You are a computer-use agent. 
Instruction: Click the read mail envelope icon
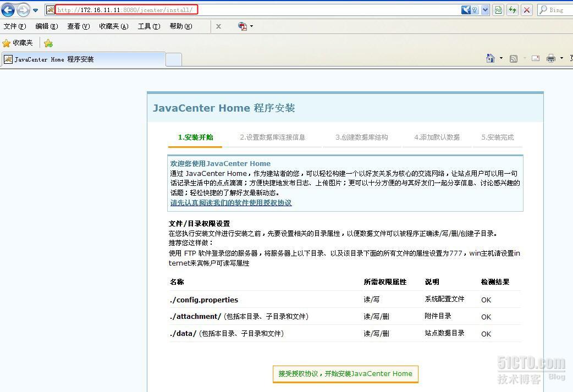coord(536,58)
